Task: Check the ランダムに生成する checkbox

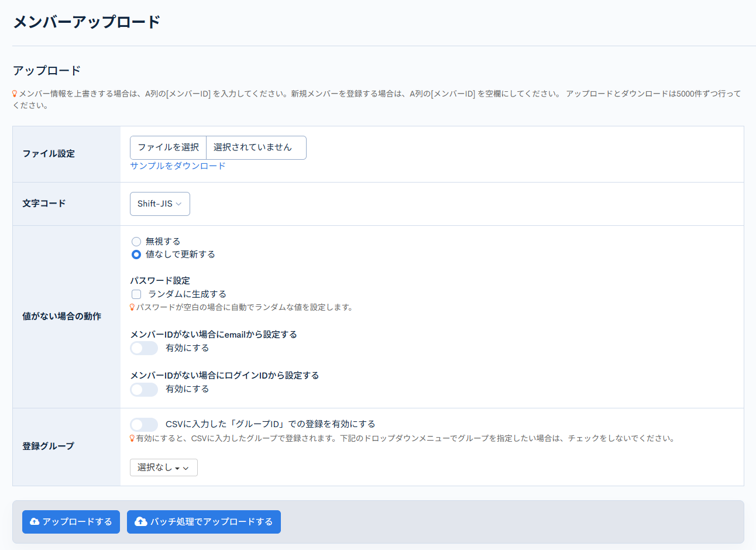Action: (x=136, y=294)
